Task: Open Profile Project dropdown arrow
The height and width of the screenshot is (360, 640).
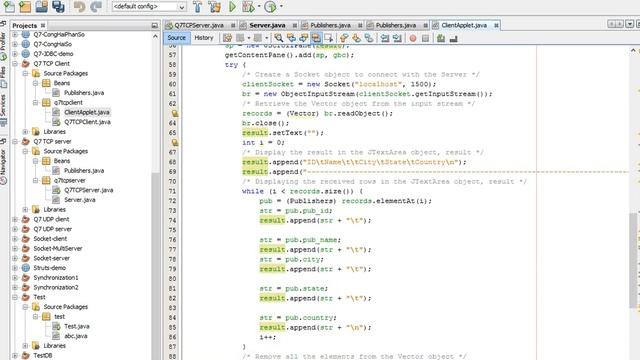Action: pyautogui.click(x=281, y=7)
